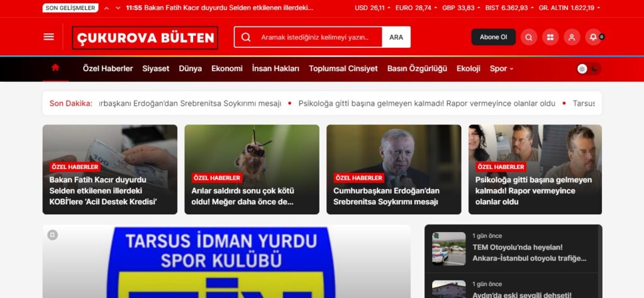The image size is (644, 298).
Task: Open the TEM Otoyolu'nda heyelan headline
Action: (x=530, y=253)
